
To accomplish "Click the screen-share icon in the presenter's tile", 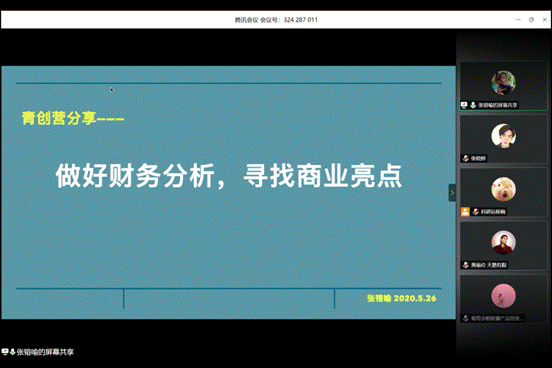I will click(464, 105).
